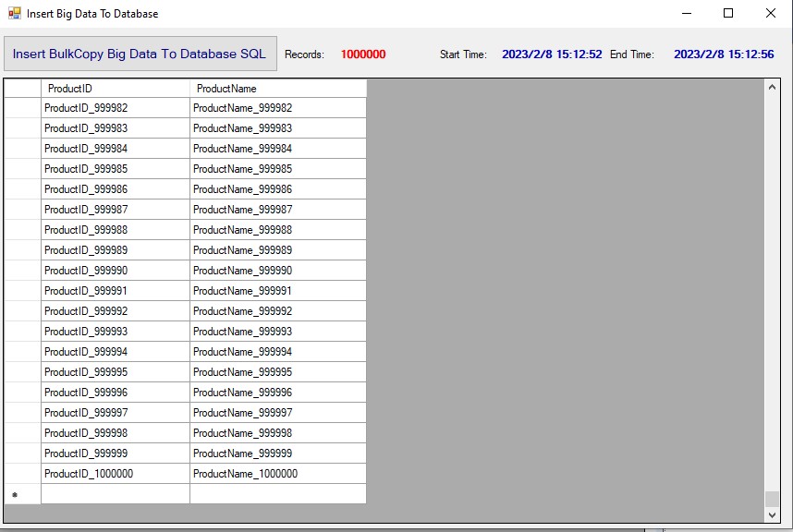Select cell ProductID_999985
793x532 pixels.
click(116, 169)
